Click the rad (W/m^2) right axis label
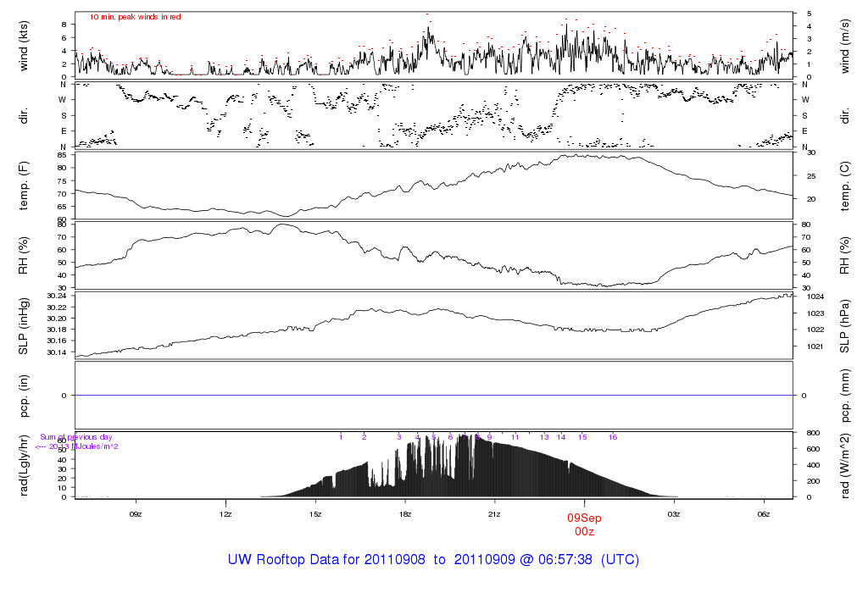 [844, 467]
